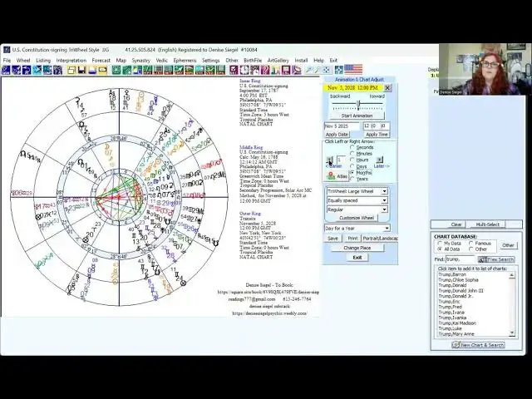The height and width of the screenshot is (399, 532).
Task: Open the Atlas map button
Action: pyautogui.click(x=337, y=176)
